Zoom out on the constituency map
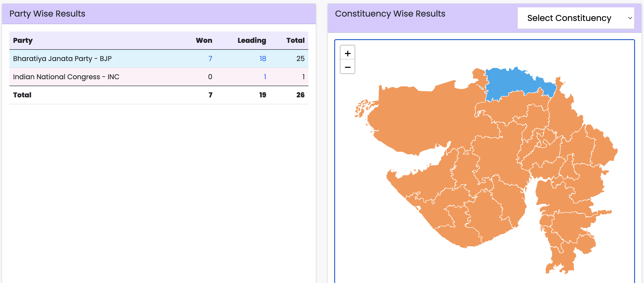The height and width of the screenshot is (283, 644). 348,67
